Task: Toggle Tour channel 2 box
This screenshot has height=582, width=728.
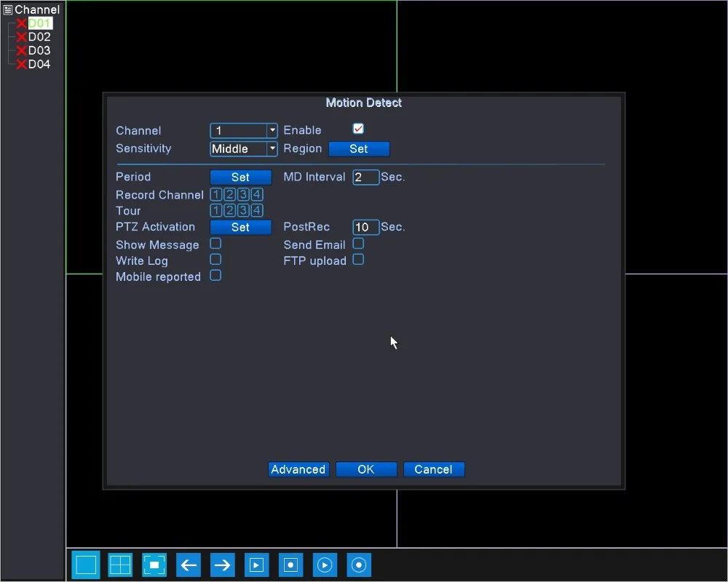Action: (229, 210)
